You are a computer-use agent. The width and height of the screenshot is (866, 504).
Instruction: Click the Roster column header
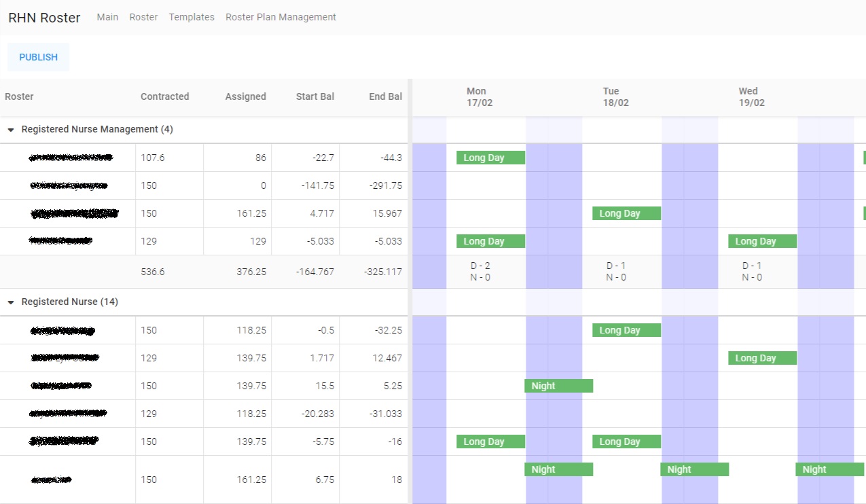[19, 96]
